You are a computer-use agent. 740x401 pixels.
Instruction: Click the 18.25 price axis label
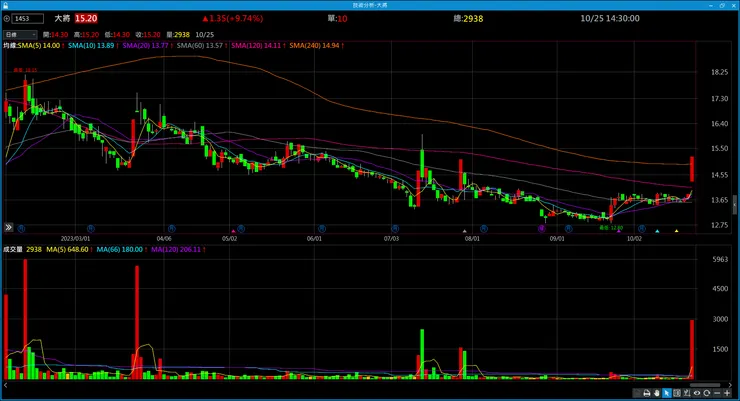[719, 72]
